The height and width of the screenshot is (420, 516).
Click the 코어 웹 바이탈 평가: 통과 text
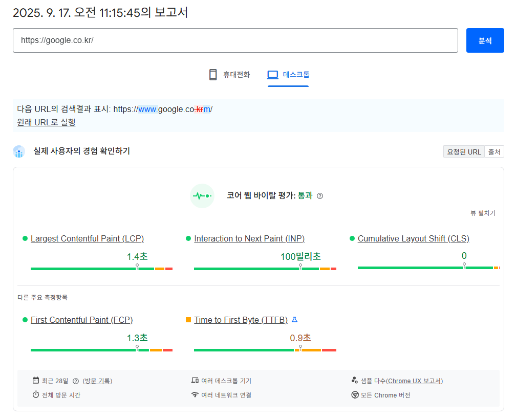269,195
